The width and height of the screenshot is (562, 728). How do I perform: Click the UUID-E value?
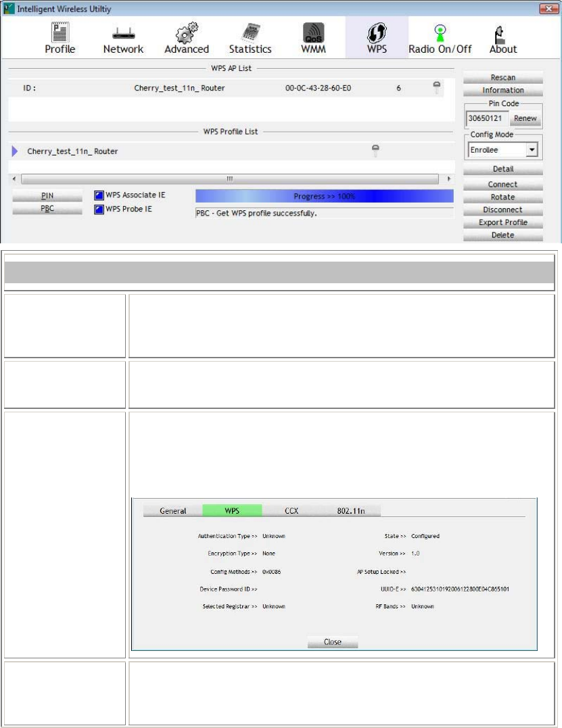pos(461,589)
